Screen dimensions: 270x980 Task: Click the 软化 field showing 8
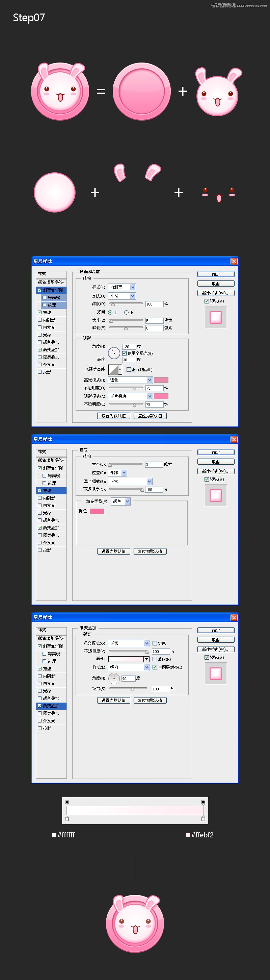point(154,328)
